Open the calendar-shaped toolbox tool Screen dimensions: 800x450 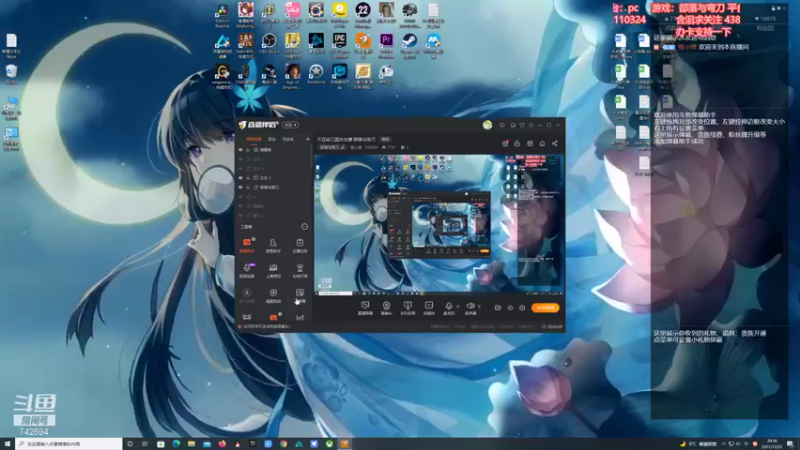300,244
